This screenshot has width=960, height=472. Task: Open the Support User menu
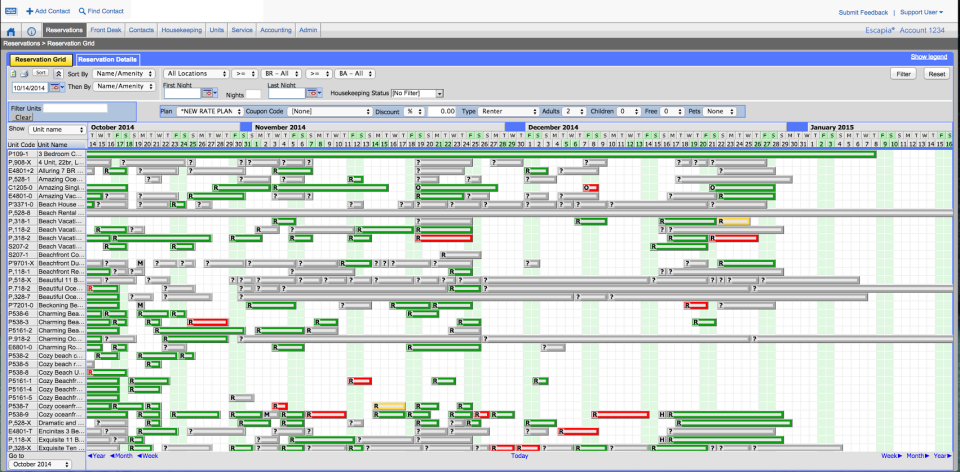[x=921, y=12]
